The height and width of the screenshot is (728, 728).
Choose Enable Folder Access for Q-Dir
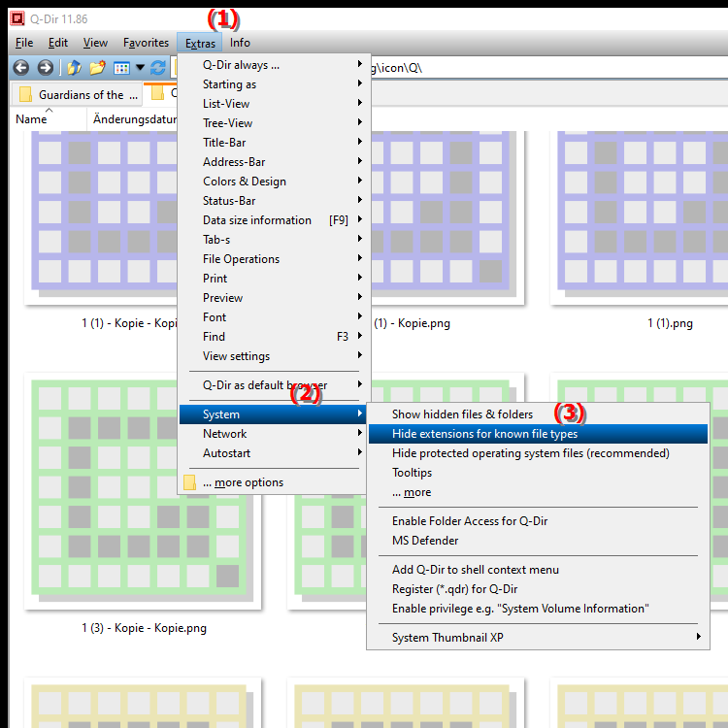(x=538, y=521)
